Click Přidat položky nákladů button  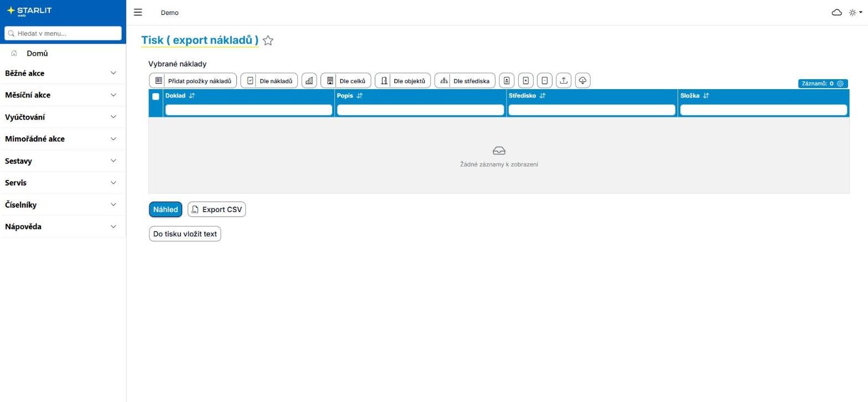coord(193,81)
